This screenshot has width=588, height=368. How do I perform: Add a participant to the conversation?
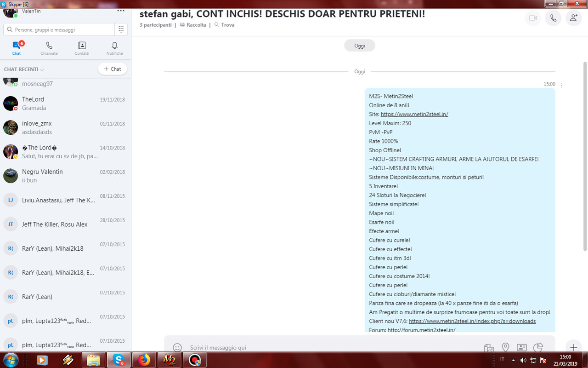tap(573, 18)
